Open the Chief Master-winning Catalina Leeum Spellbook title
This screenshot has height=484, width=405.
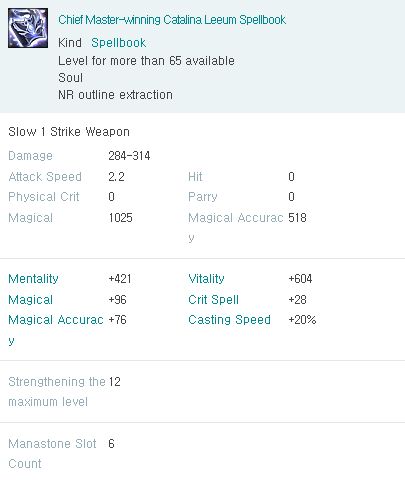[x=172, y=20]
